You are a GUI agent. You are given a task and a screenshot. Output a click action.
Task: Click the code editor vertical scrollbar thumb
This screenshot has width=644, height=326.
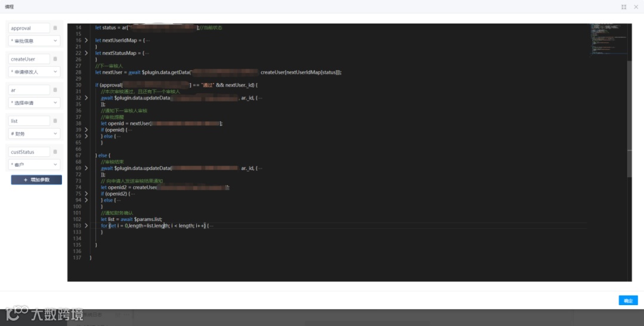[630, 118]
